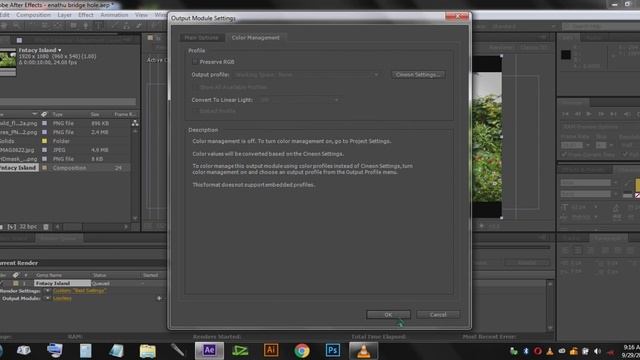The width and height of the screenshot is (640, 360).
Task: Open the Composition menu
Action: pos(33,15)
